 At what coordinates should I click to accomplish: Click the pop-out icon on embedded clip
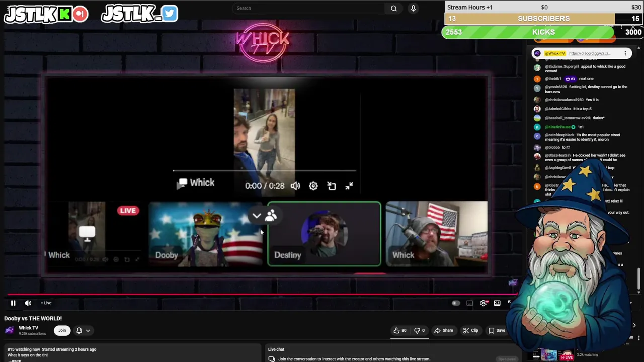click(332, 186)
